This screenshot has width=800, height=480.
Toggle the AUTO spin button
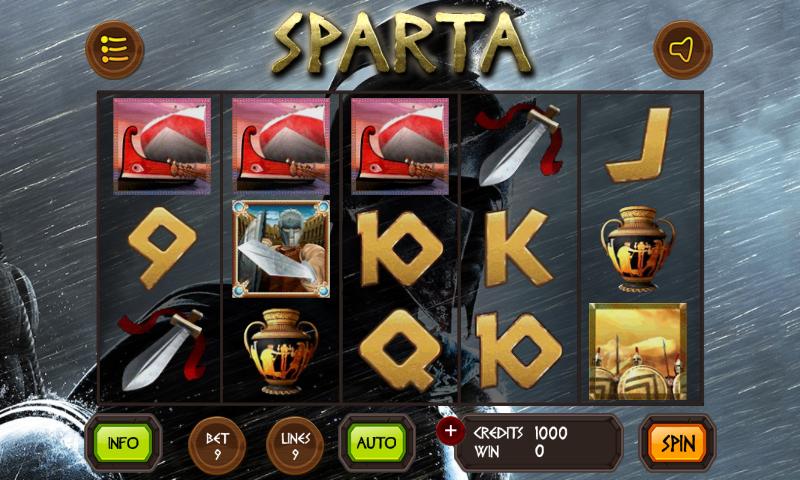(377, 443)
